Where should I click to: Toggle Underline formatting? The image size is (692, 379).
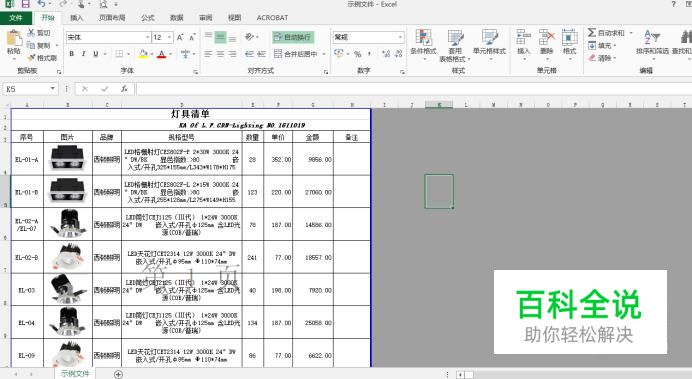point(96,54)
